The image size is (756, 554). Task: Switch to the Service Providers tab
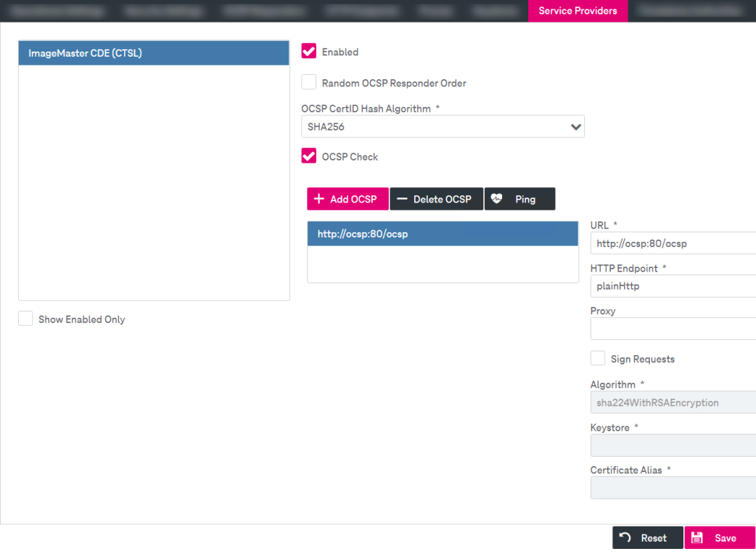[x=578, y=11]
